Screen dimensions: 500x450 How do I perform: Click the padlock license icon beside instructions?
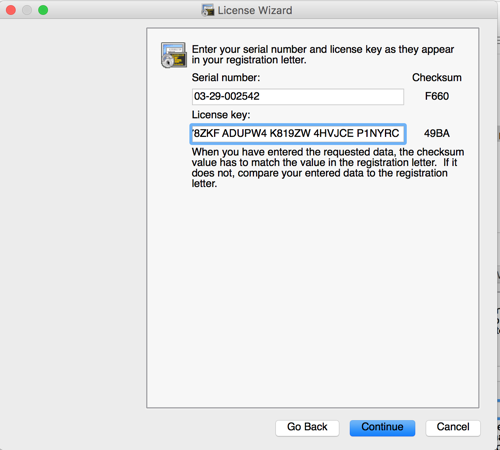[x=173, y=55]
